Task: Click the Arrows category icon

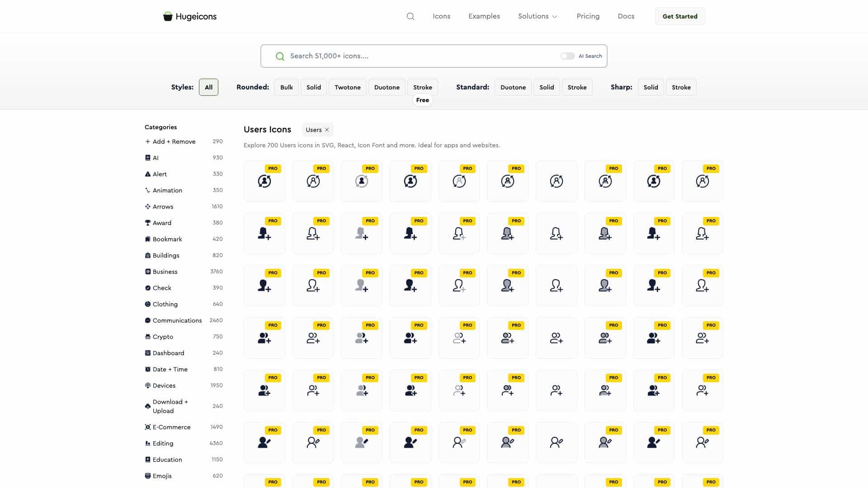Action: (x=147, y=206)
